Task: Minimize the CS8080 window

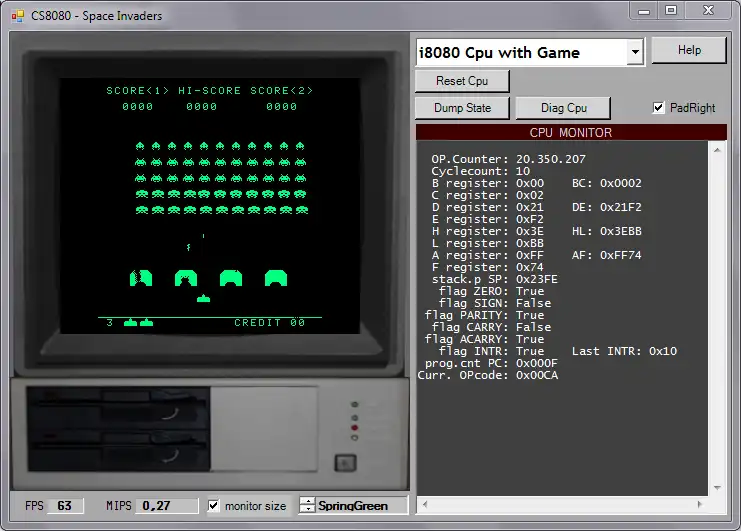Action: pyautogui.click(x=644, y=11)
